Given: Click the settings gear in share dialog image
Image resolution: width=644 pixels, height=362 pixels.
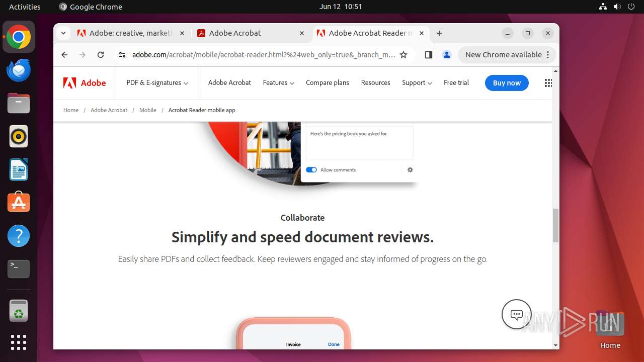Looking at the screenshot, I should tap(410, 170).
